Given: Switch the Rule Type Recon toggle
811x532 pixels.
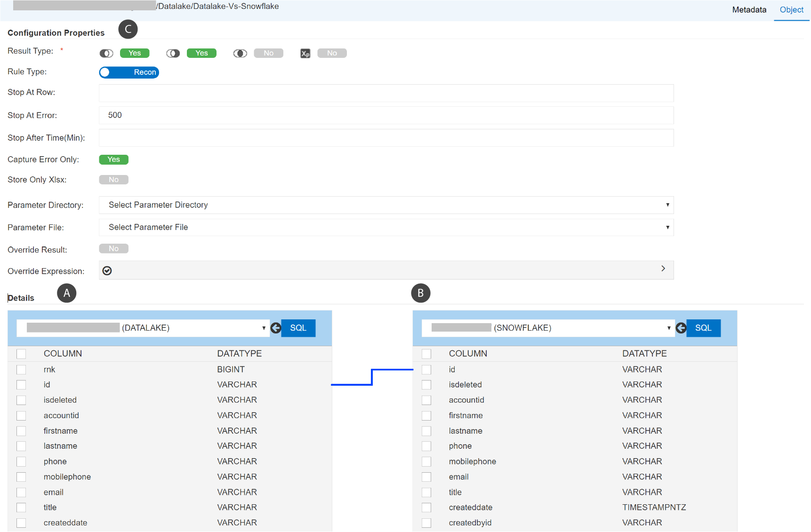Looking at the screenshot, I should click(x=129, y=72).
